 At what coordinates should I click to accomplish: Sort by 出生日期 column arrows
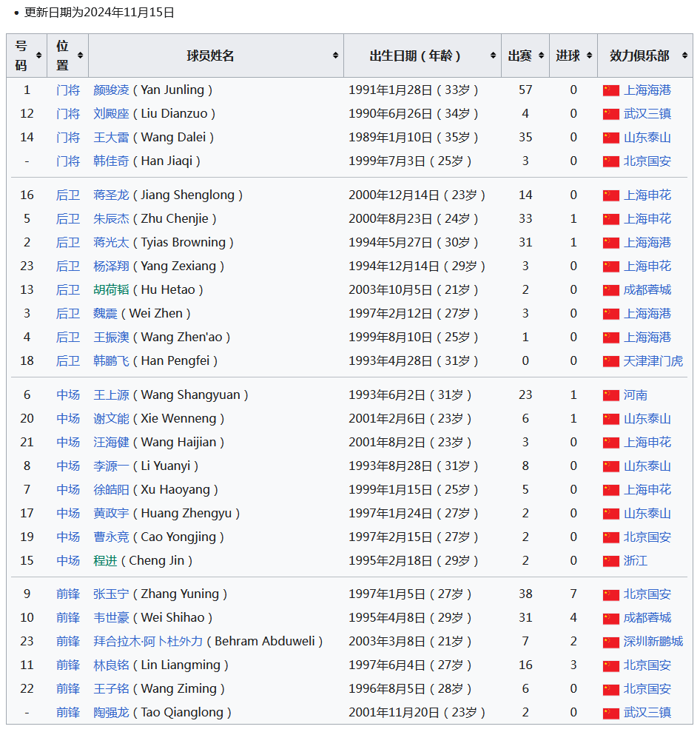[x=493, y=55]
